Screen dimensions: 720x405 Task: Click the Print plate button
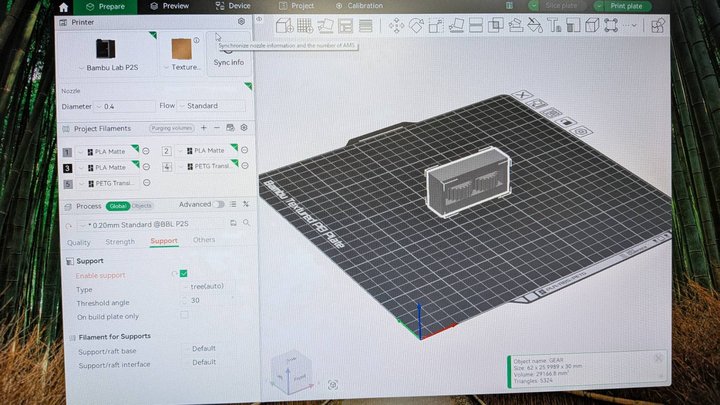pyautogui.click(x=623, y=6)
